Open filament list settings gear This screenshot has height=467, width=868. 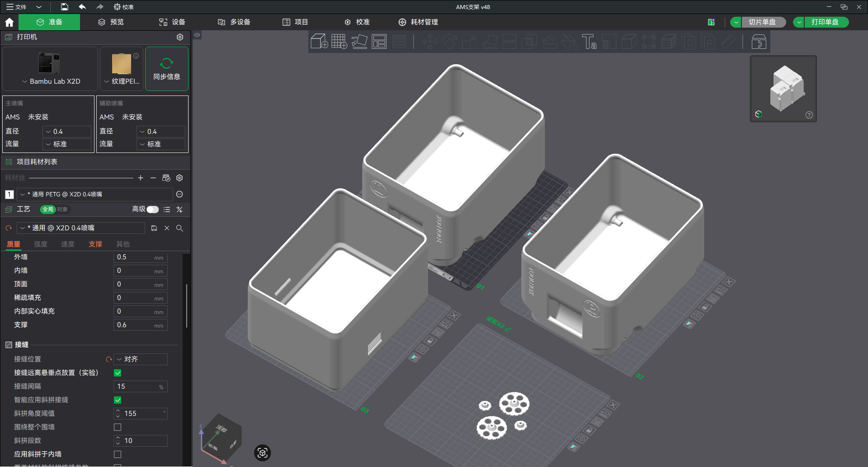tap(179, 178)
